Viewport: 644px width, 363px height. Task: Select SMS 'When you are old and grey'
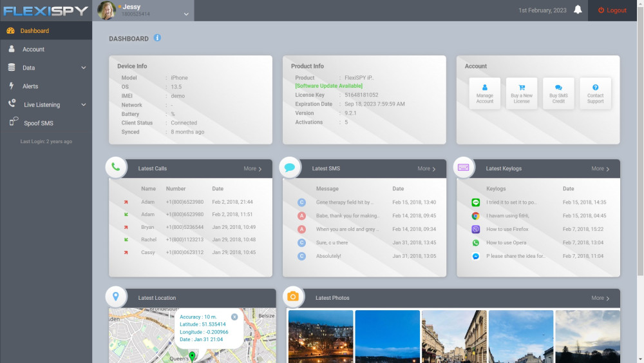(348, 230)
